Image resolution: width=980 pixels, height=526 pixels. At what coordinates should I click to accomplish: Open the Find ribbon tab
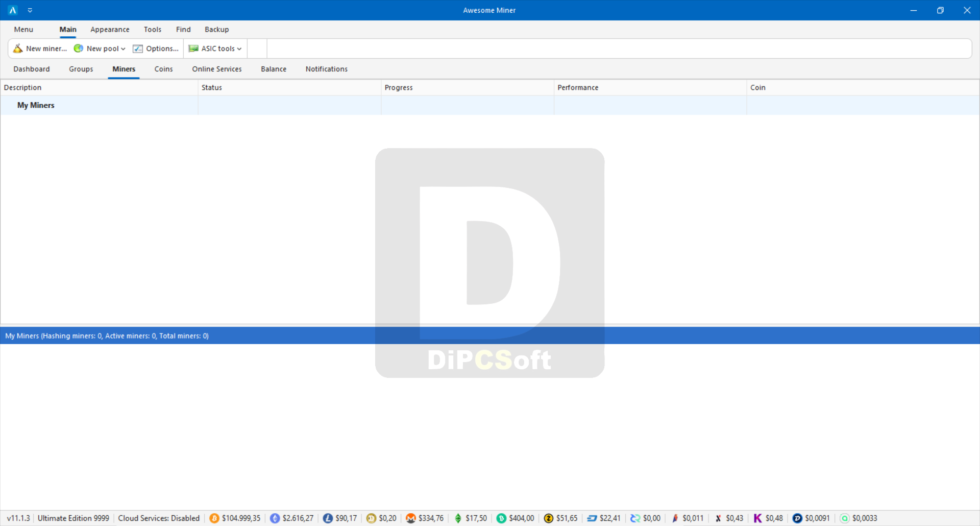click(x=183, y=30)
